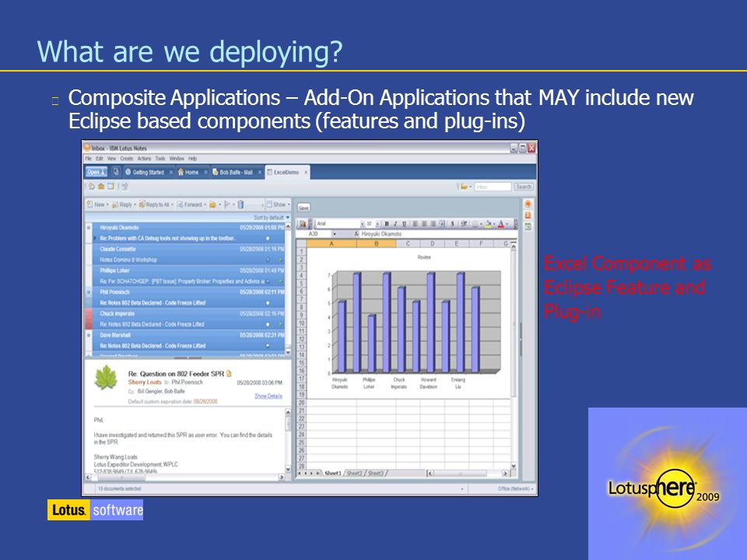Viewport: 747px width, 560px height.
Task: Switch to the Sheet2 tab
Action: tap(354, 474)
